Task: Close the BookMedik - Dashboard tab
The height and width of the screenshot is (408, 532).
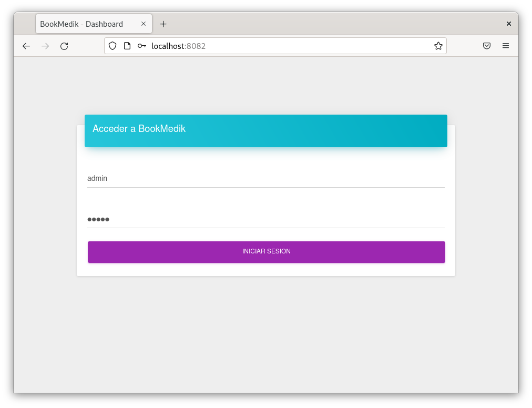Action: (x=144, y=24)
